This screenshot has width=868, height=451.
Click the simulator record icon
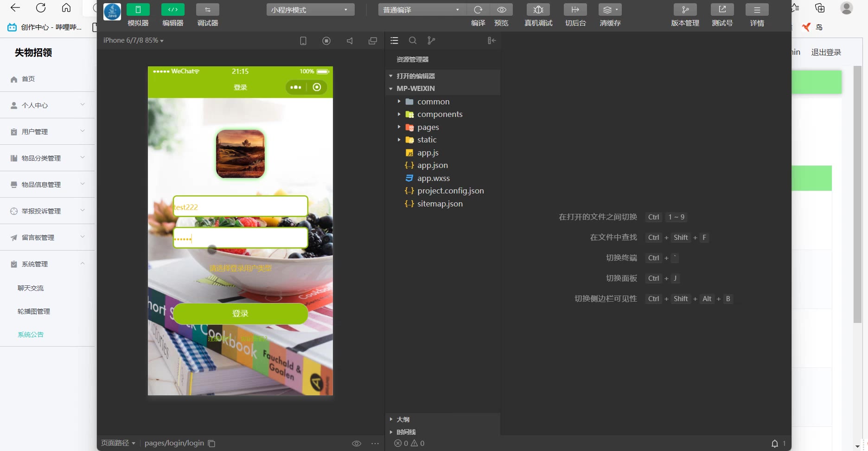point(326,41)
